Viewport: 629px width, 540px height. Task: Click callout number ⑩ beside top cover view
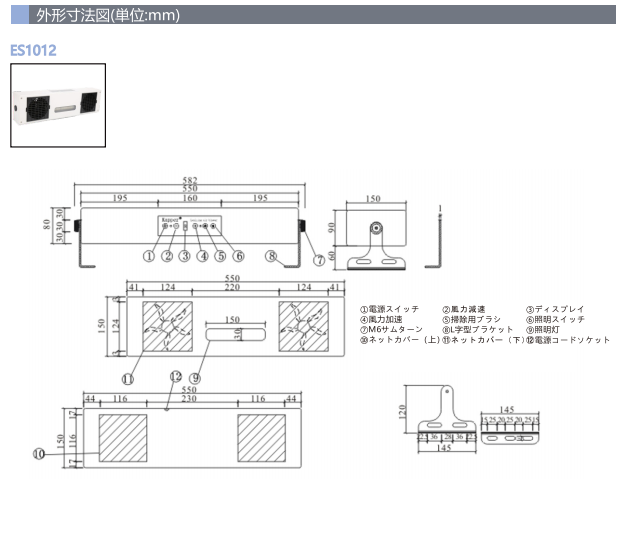pos(39,453)
